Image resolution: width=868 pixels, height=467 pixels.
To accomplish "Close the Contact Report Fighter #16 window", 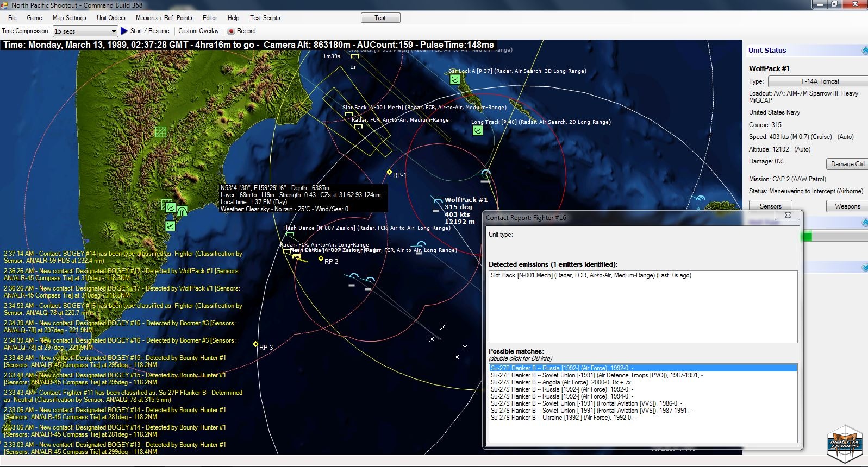I will click(787, 216).
